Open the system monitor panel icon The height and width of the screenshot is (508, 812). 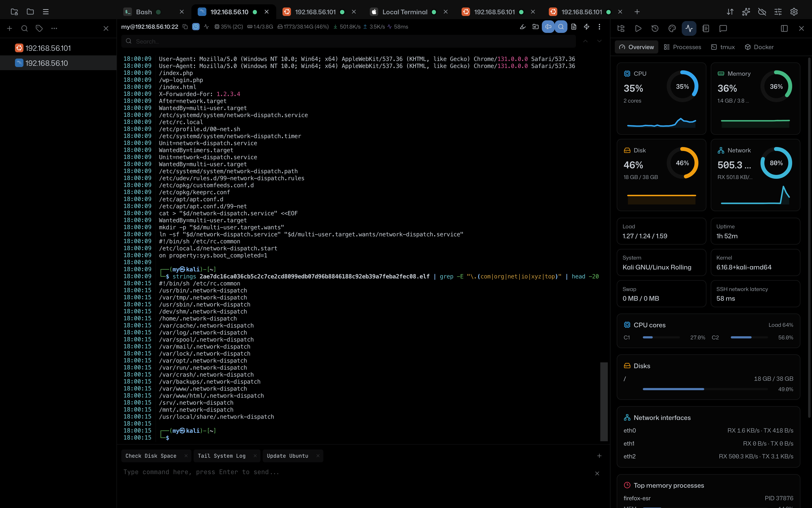pos(689,29)
